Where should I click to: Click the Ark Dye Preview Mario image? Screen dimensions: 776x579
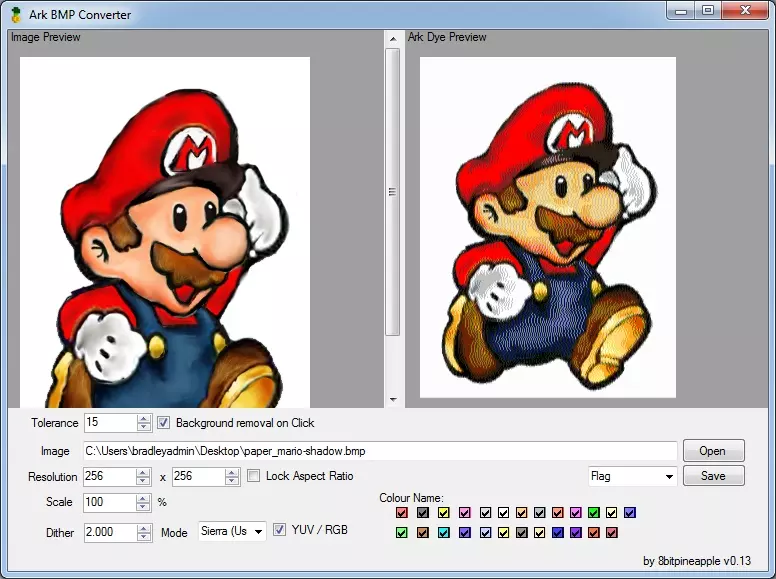(547, 227)
